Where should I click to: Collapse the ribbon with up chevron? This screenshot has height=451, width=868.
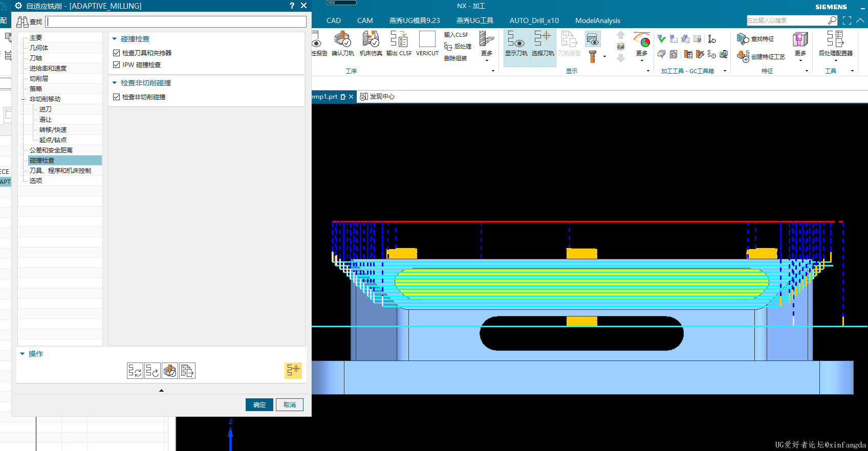pos(860,20)
